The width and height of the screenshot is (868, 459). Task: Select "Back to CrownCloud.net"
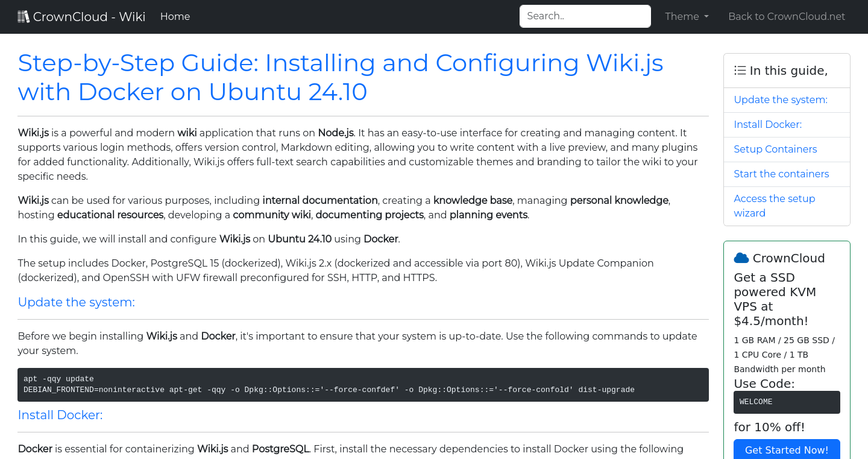(787, 16)
